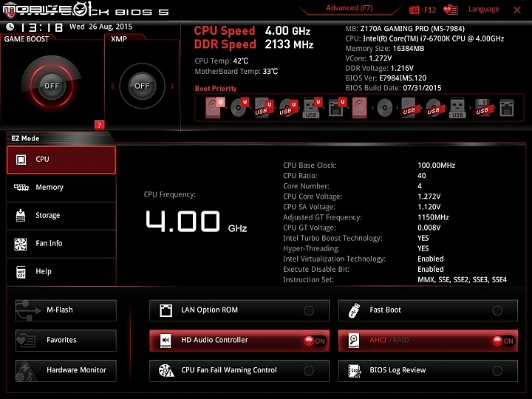Click the BIOS Build Date 07/31/2015 text

coord(393,88)
